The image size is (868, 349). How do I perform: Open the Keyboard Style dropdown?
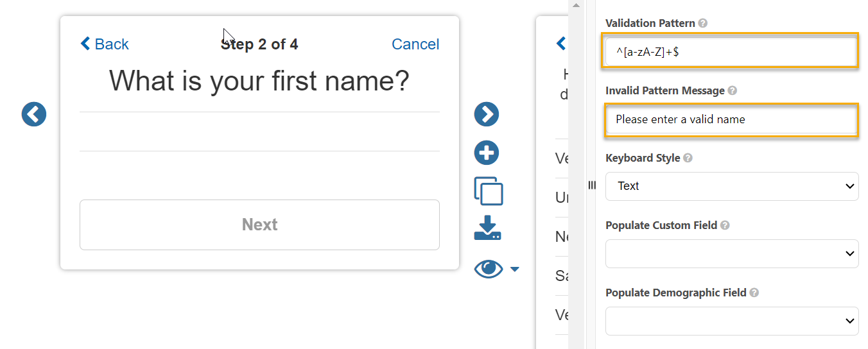click(x=732, y=186)
